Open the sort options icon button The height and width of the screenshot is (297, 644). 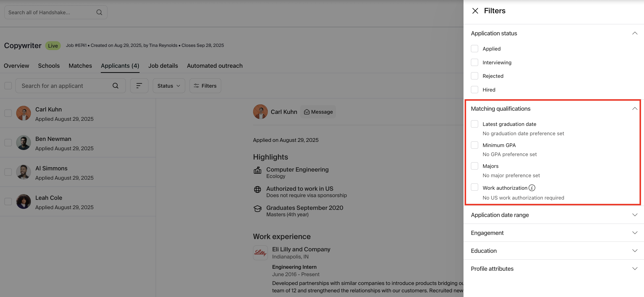139,86
